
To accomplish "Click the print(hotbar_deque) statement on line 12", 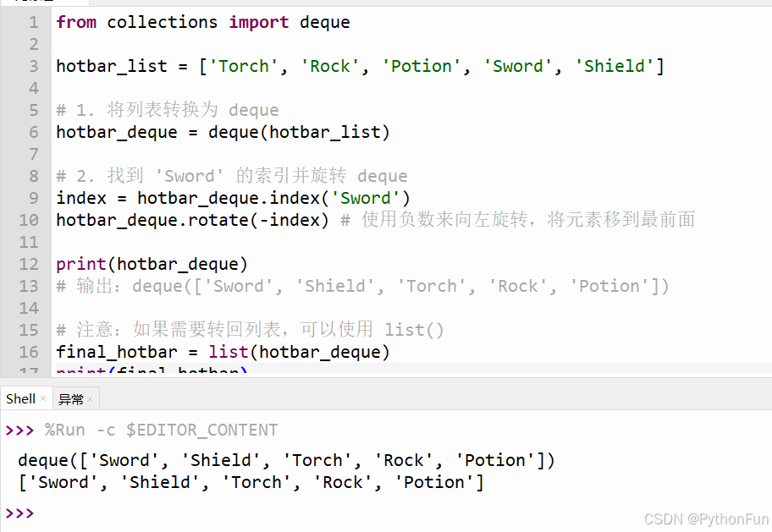I will click(x=152, y=264).
